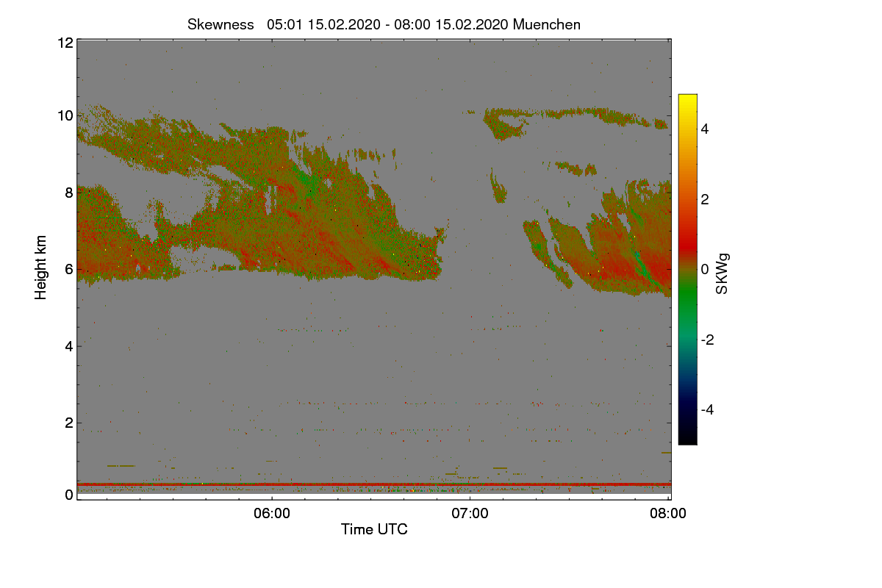Click the plot title starting with 'Skewness'
This screenshot has width=882, height=588.
point(384,24)
